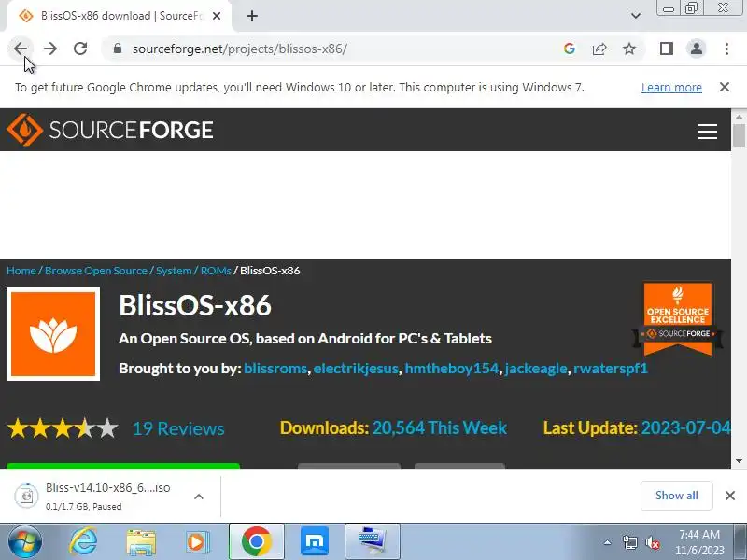Open the Learn more link
This screenshot has height=560, width=747.
[671, 88]
